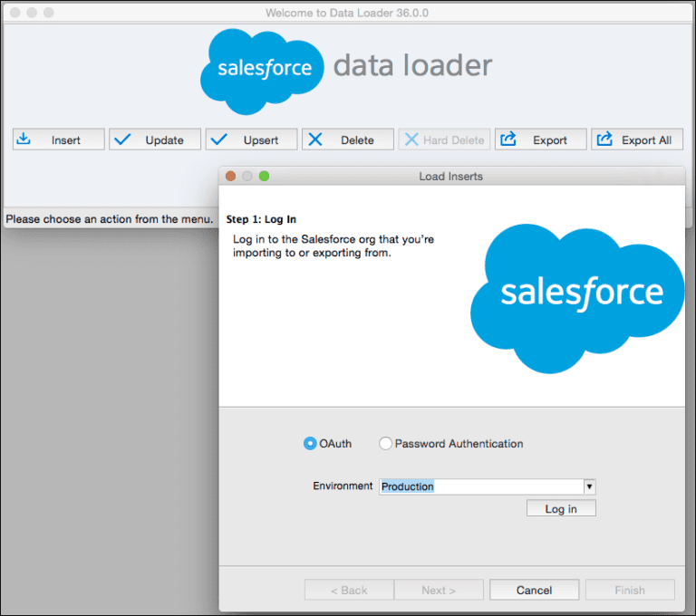696x616 pixels.
Task: Click the grayed-out Hard Delete button
Action: tap(444, 140)
